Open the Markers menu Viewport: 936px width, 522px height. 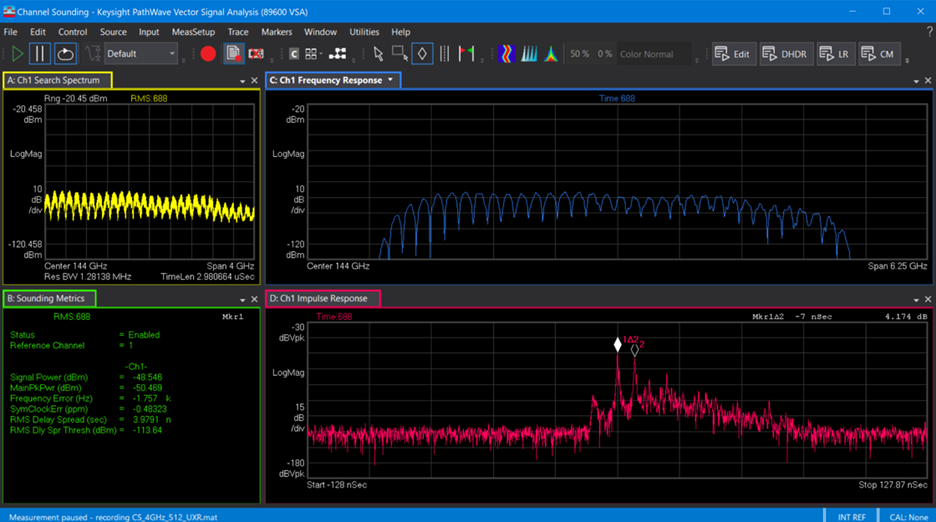(276, 32)
